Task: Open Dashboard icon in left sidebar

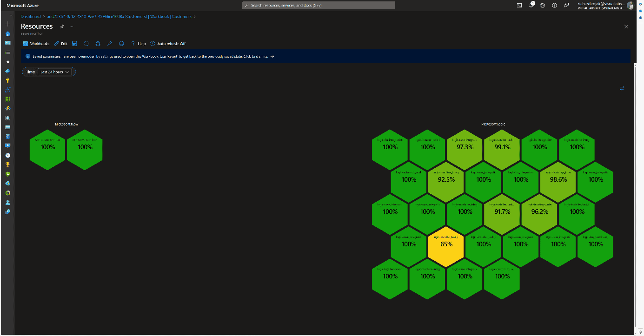Action: (7, 43)
